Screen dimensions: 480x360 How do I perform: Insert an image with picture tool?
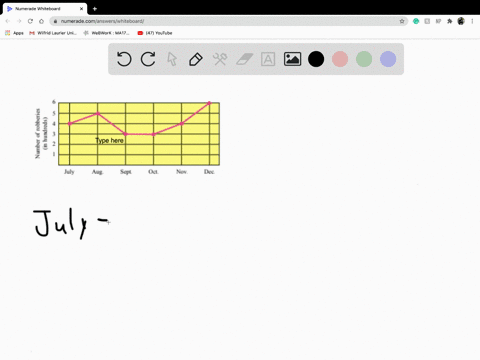(292, 59)
